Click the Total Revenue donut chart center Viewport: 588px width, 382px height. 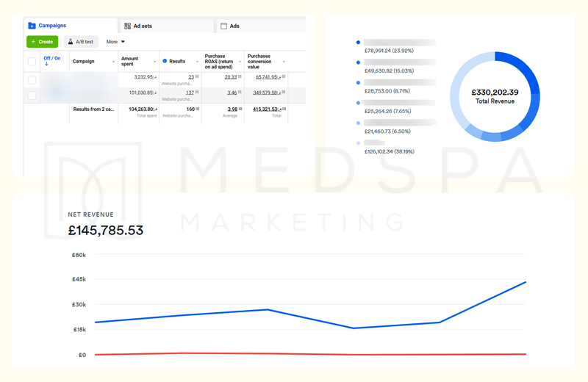[x=495, y=96]
